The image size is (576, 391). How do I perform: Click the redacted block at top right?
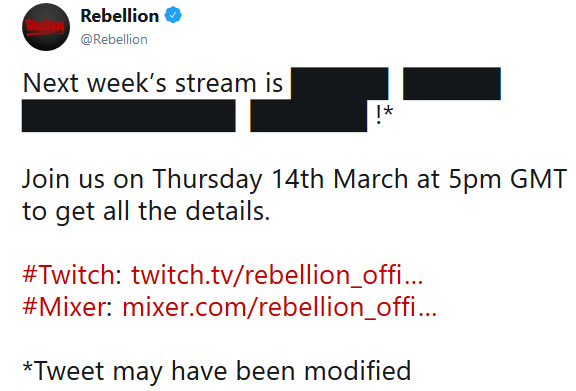point(452,83)
